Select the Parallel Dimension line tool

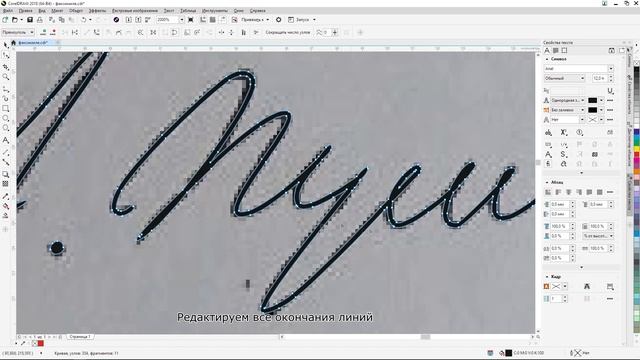coord(6,152)
